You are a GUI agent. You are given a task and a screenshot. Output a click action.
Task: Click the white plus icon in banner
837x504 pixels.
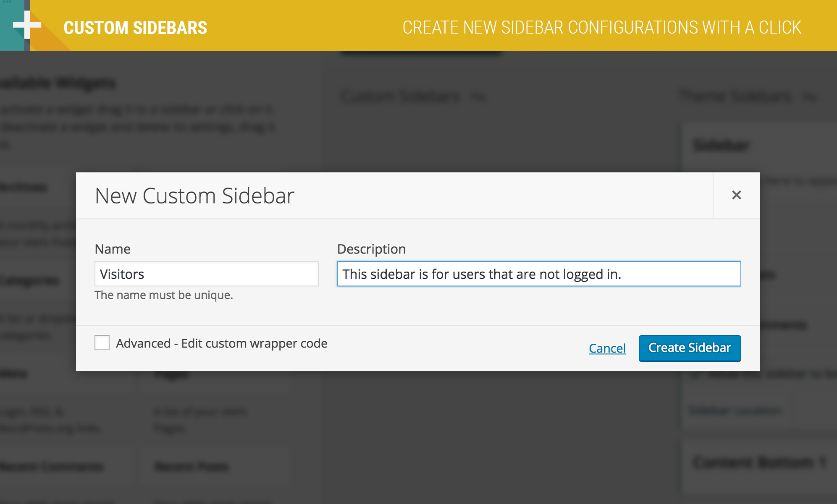click(x=27, y=25)
